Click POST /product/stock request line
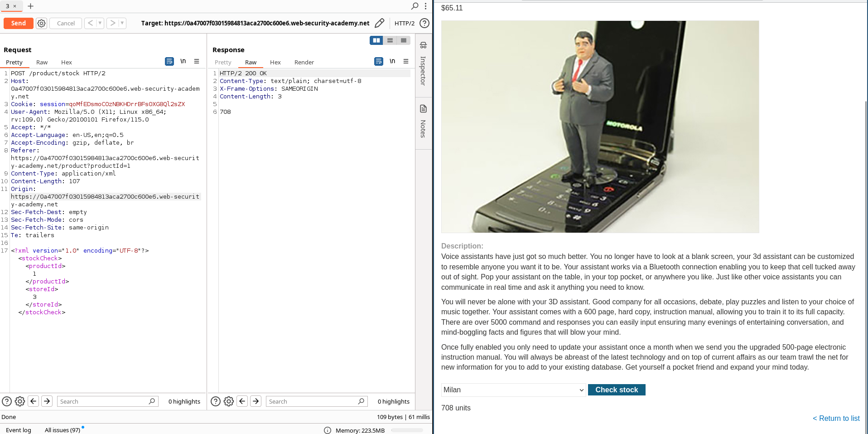The height and width of the screenshot is (434, 868). pos(58,73)
